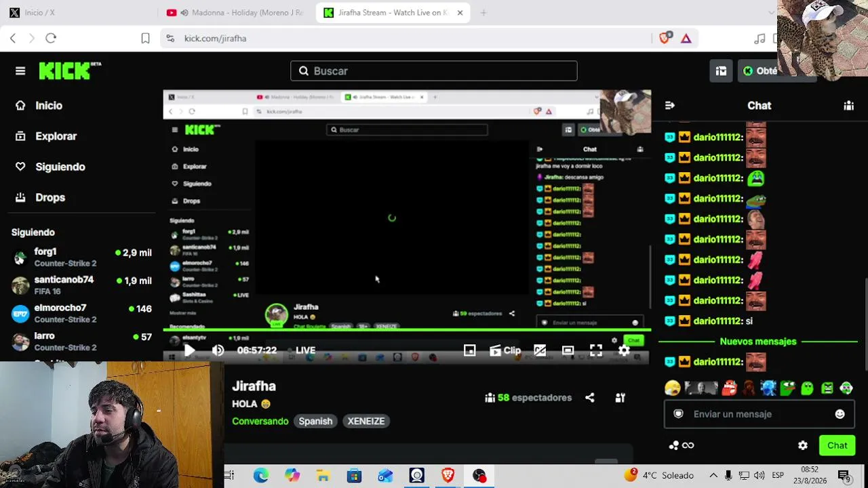Show hidden system tray icons

tap(713, 476)
